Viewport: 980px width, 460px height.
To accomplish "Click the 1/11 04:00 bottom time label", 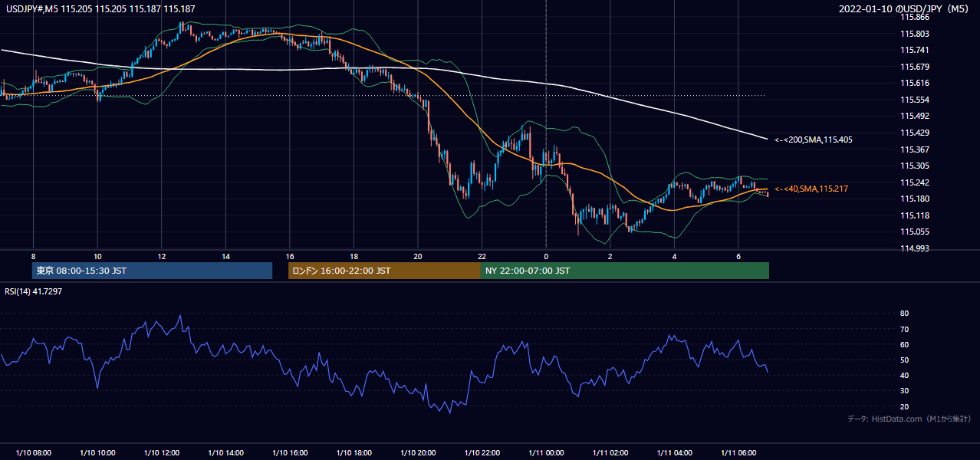I will tap(674, 453).
